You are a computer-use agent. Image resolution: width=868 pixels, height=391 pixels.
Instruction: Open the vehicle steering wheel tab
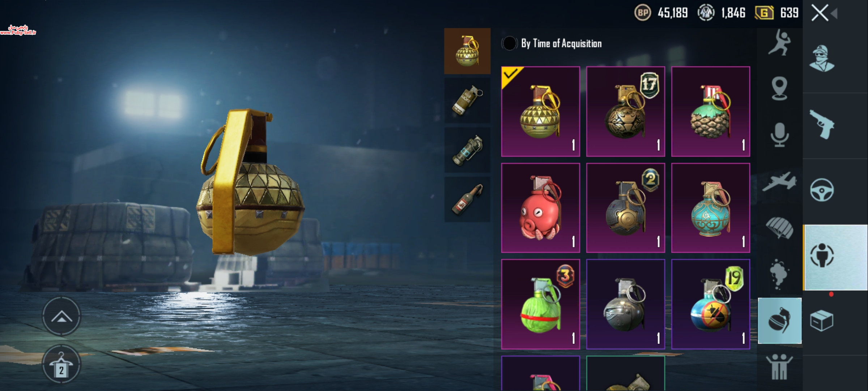(822, 190)
